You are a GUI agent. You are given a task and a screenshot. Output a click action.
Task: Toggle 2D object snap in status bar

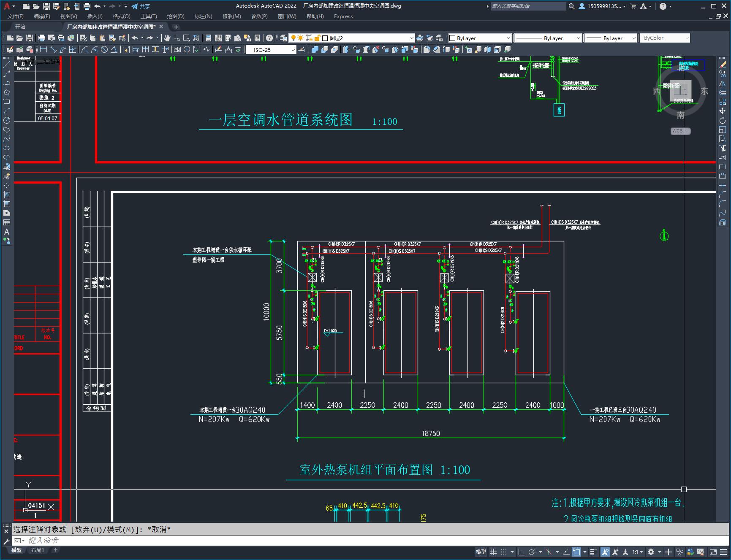(x=577, y=552)
